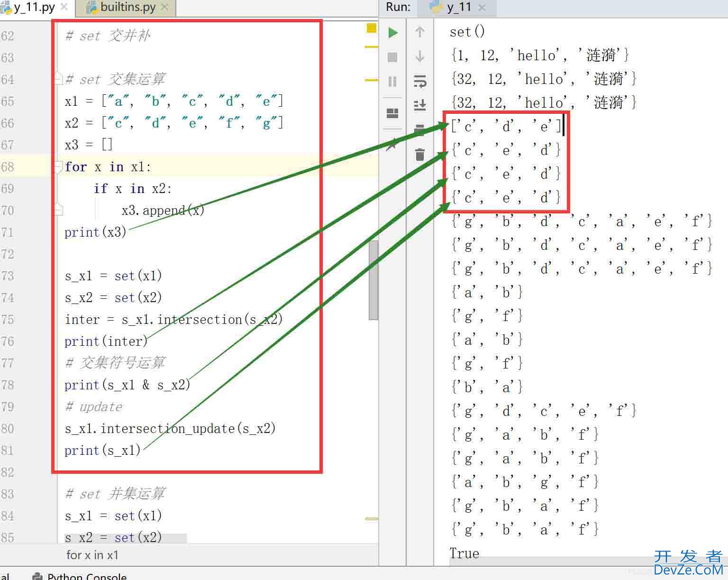The height and width of the screenshot is (580, 728).
Task: Click the 'for x in x1:' code line
Action: pyautogui.click(x=108, y=166)
